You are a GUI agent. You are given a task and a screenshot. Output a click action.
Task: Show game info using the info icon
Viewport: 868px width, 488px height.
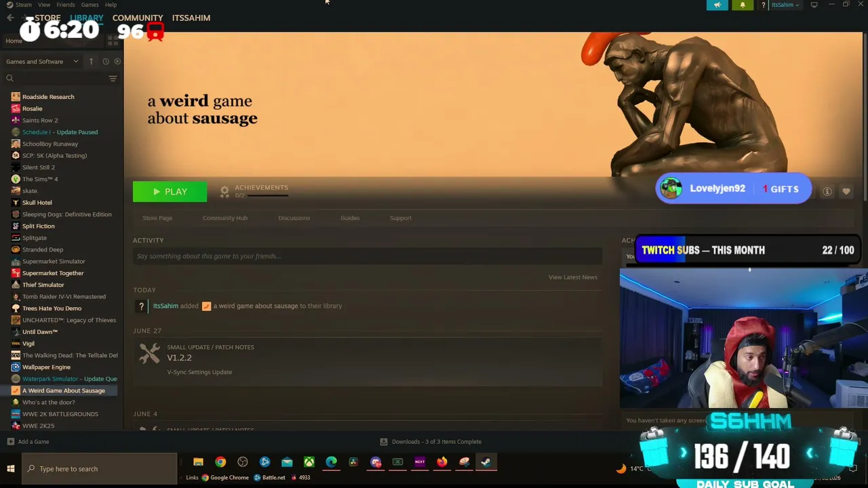[827, 192]
